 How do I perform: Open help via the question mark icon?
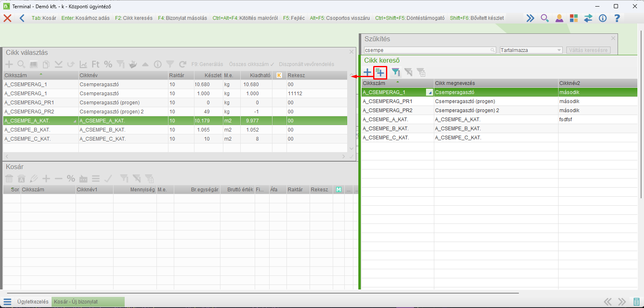pos(617,18)
